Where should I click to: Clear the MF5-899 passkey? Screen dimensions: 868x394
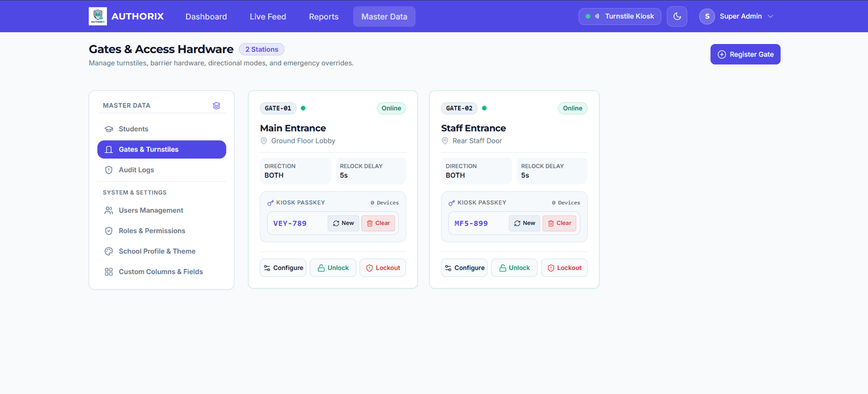tap(559, 223)
